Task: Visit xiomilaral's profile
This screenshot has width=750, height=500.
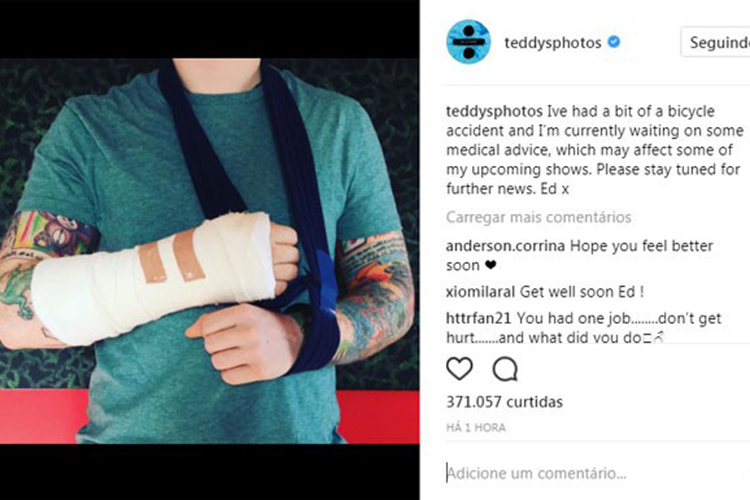Action: (x=480, y=291)
